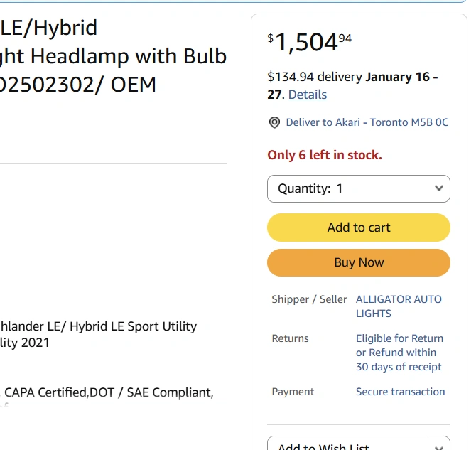Viewport: 476px width, 450px height.
Task: Change the Deliver to Akari Toronto address
Action: point(367,122)
